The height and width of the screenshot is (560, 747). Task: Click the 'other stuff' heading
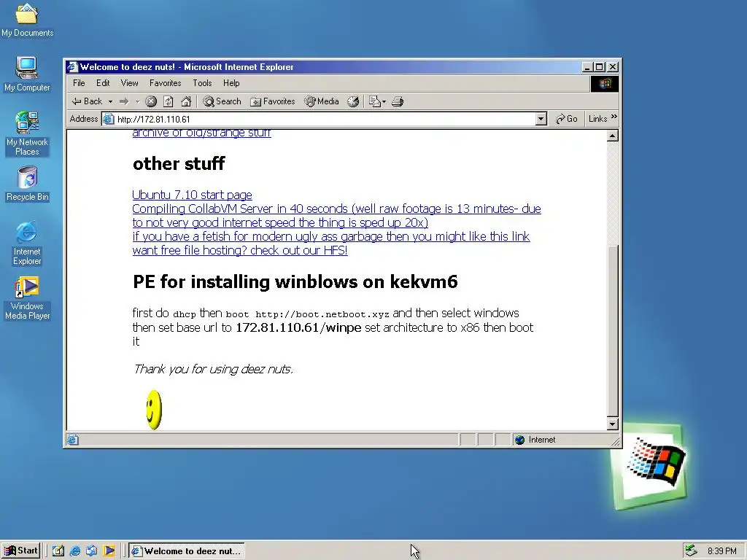coord(179,163)
